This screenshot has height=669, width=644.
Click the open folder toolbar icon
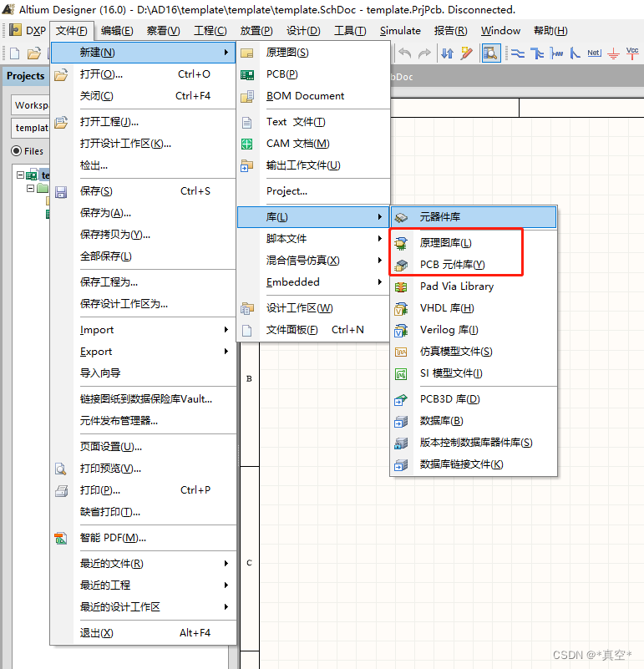[x=34, y=53]
